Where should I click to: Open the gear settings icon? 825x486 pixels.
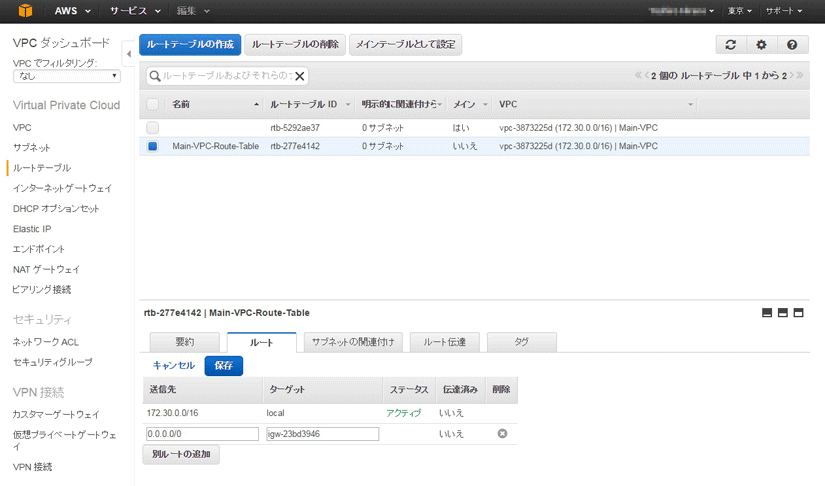[761, 45]
